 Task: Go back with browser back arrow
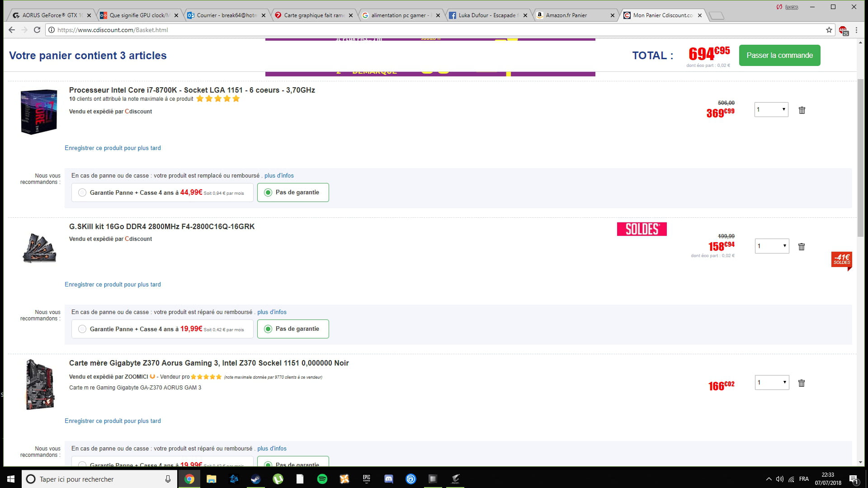[12, 30]
